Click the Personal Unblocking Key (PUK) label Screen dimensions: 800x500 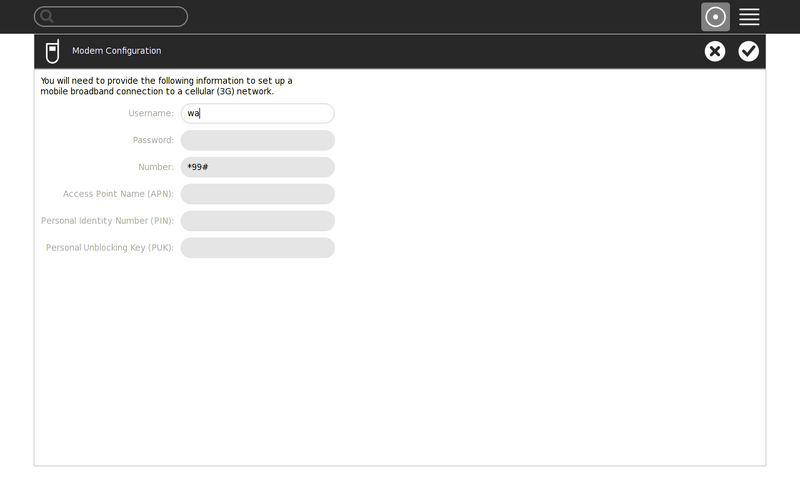tap(110, 247)
